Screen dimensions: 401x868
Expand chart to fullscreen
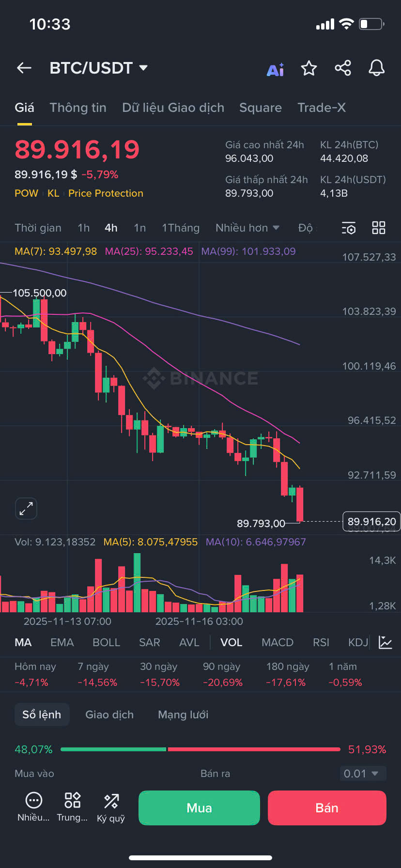(x=26, y=509)
